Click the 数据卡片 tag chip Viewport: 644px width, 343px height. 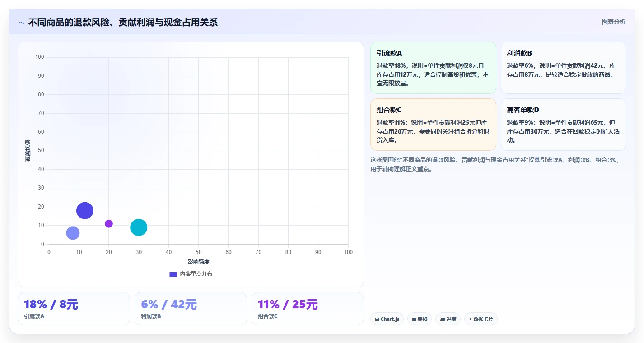[x=481, y=319]
